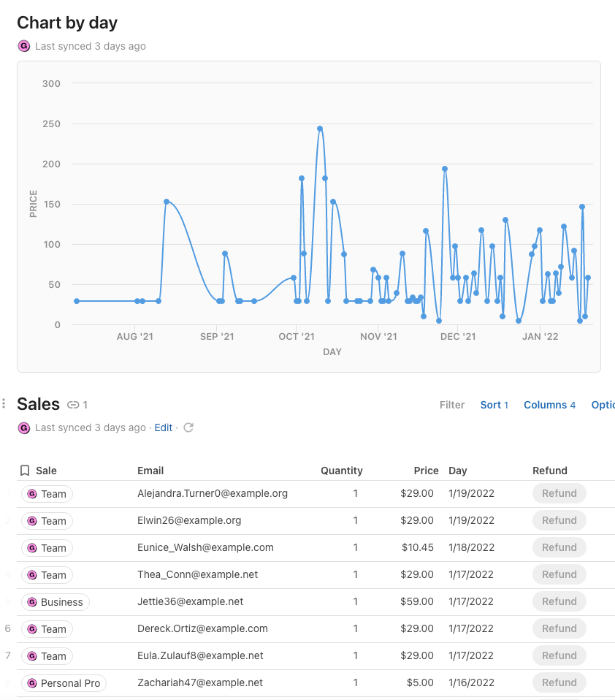Click the first data point on the chart line
This screenshot has height=700, width=615.
point(77,301)
